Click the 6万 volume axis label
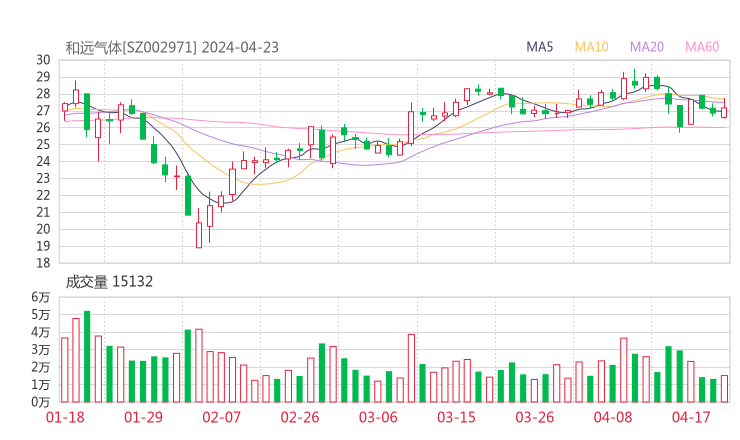740x440 pixels. tap(41, 297)
